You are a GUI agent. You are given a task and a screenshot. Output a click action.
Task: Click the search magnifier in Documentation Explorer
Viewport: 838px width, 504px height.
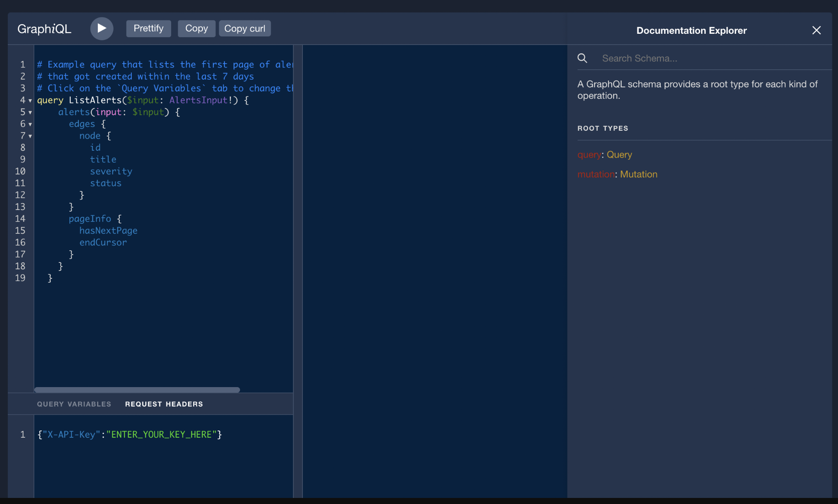click(x=582, y=58)
